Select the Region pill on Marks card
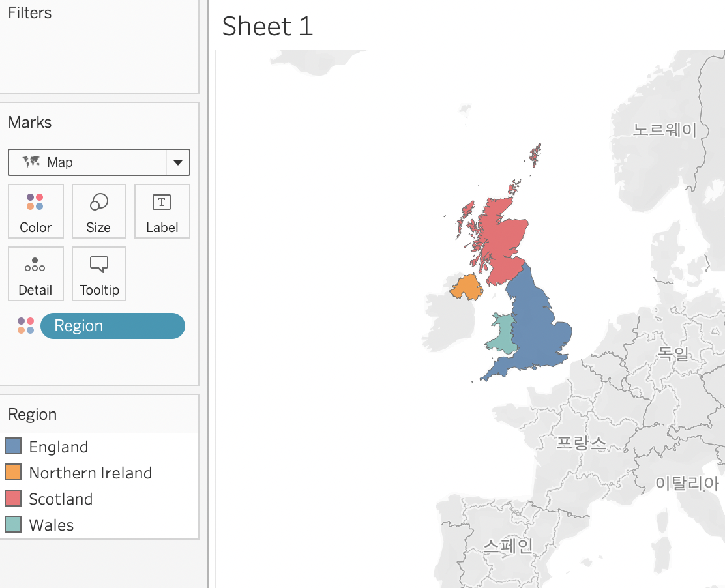Image resolution: width=725 pixels, height=588 pixels. coord(113,326)
